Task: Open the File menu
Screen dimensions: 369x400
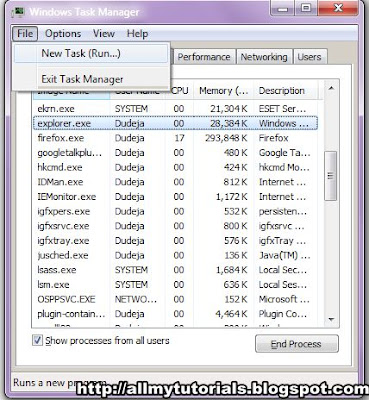Action: 25,34
